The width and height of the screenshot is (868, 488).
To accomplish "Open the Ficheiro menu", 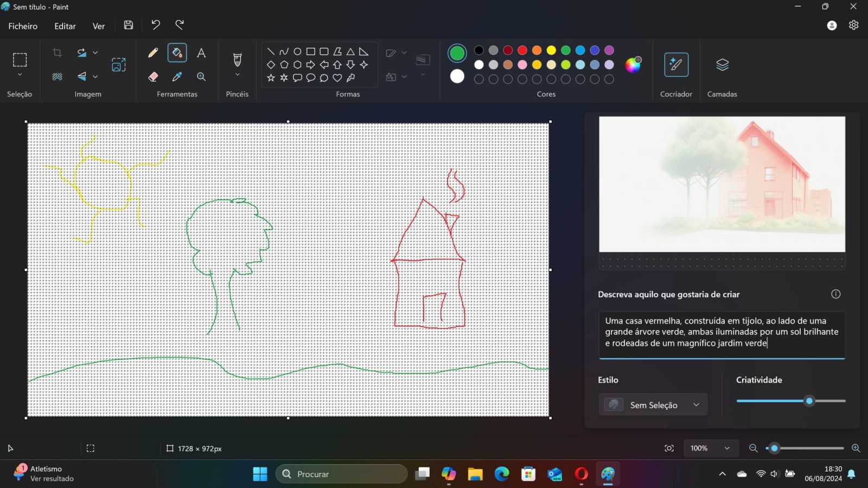I will [23, 26].
